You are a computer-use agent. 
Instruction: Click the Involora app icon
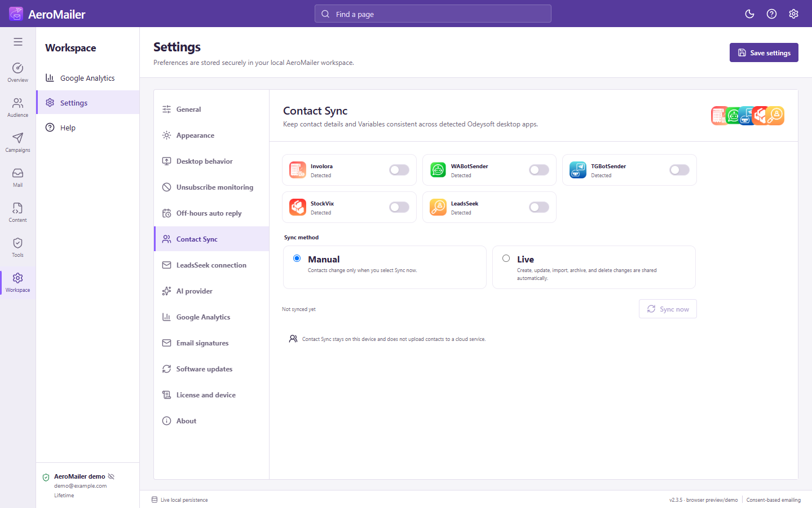coord(298,170)
